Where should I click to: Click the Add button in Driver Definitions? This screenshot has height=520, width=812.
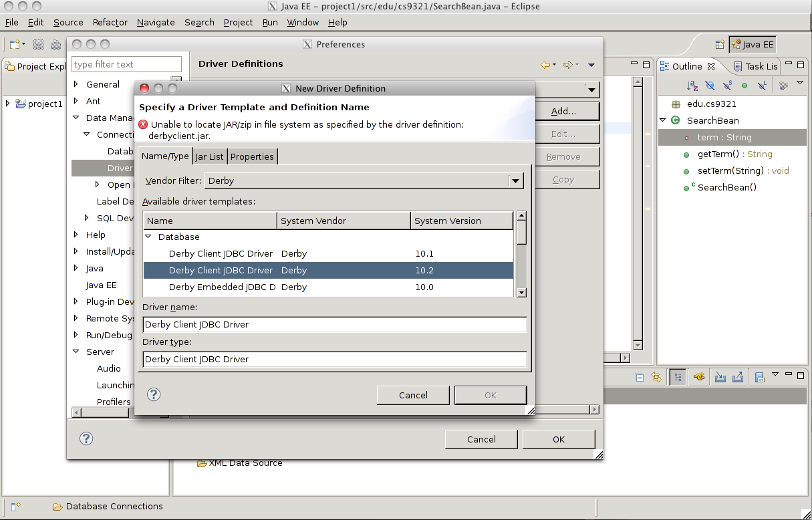(x=567, y=111)
